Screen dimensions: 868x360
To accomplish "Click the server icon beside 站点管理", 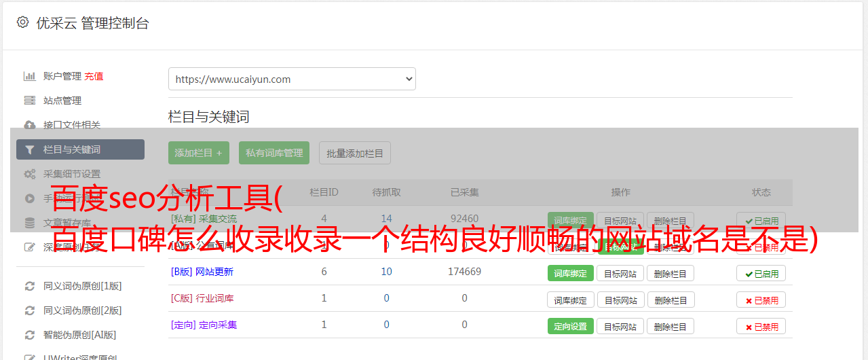I will click(x=29, y=101).
